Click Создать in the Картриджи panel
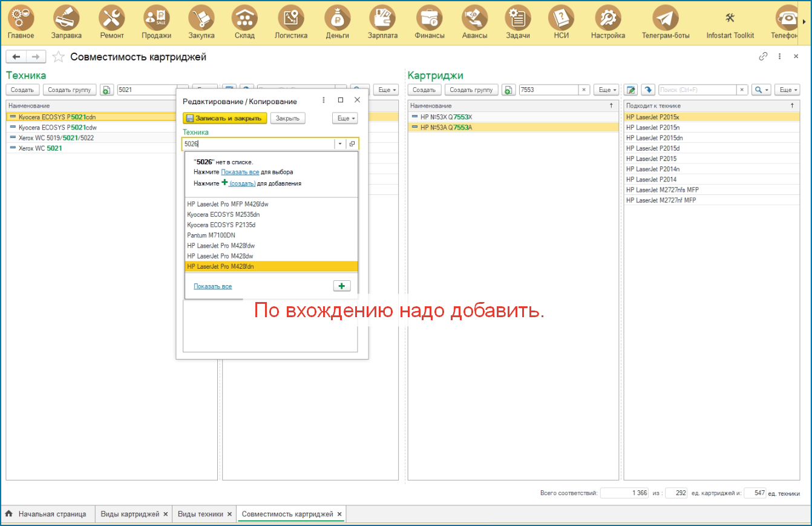 pos(425,90)
